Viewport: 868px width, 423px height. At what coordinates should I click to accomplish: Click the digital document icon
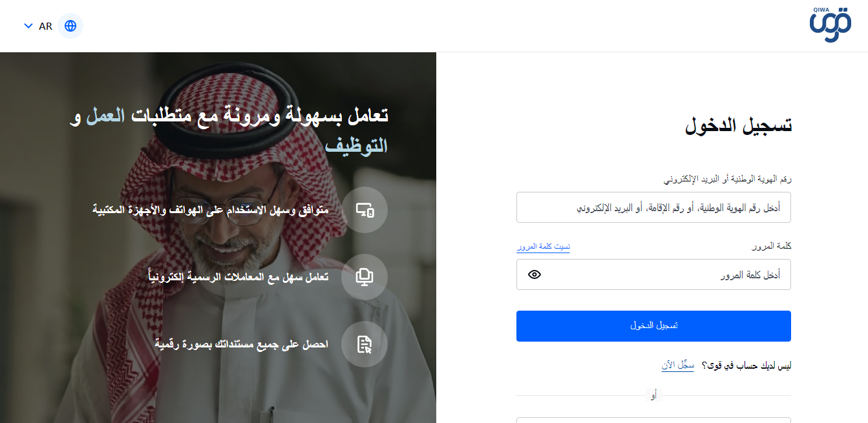[x=365, y=344]
